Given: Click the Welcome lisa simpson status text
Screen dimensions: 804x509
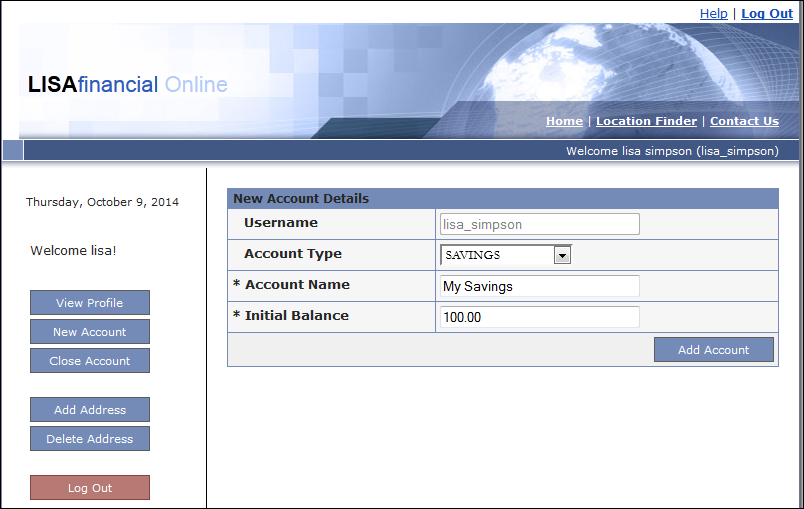Looking at the screenshot, I should point(672,151).
